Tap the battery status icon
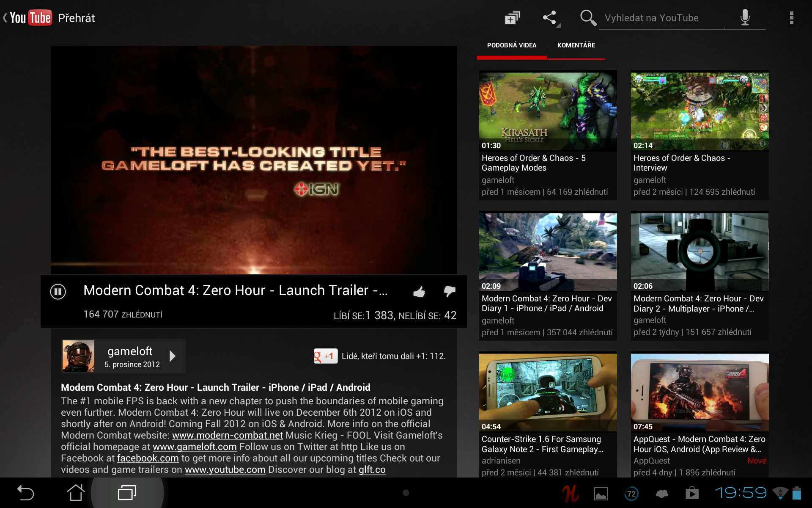This screenshot has width=812, height=508. click(797, 493)
